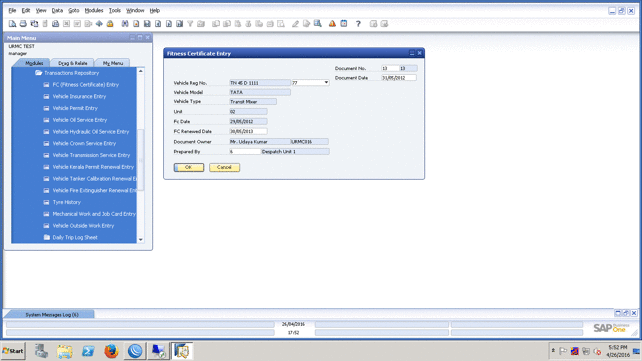The width and height of the screenshot is (642, 361).
Task: Click the Windows Start button
Action: [13, 351]
